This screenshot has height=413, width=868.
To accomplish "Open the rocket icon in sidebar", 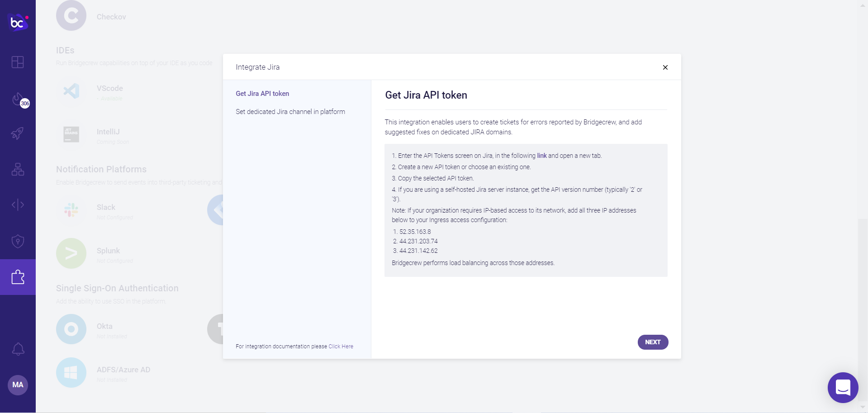I will coord(18,133).
